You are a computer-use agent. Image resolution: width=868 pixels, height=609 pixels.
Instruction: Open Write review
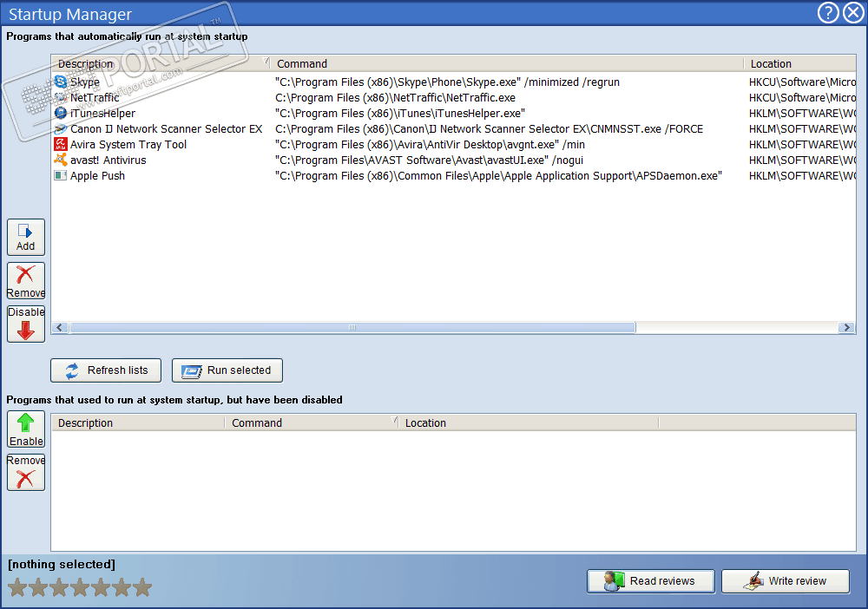pos(785,581)
